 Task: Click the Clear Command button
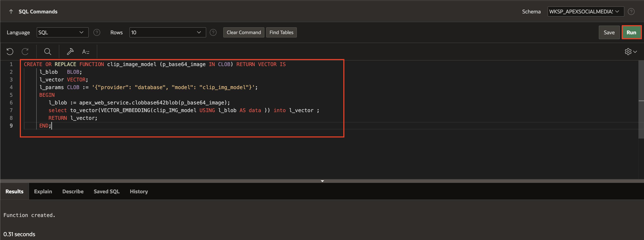pos(244,32)
